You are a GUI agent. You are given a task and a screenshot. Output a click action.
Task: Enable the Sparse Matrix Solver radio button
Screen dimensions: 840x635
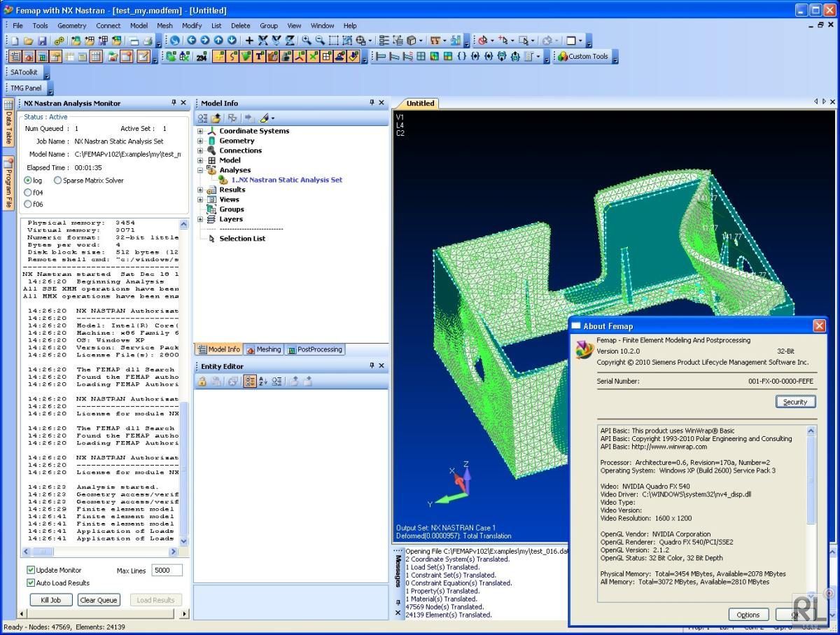pyautogui.click(x=57, y=180)
